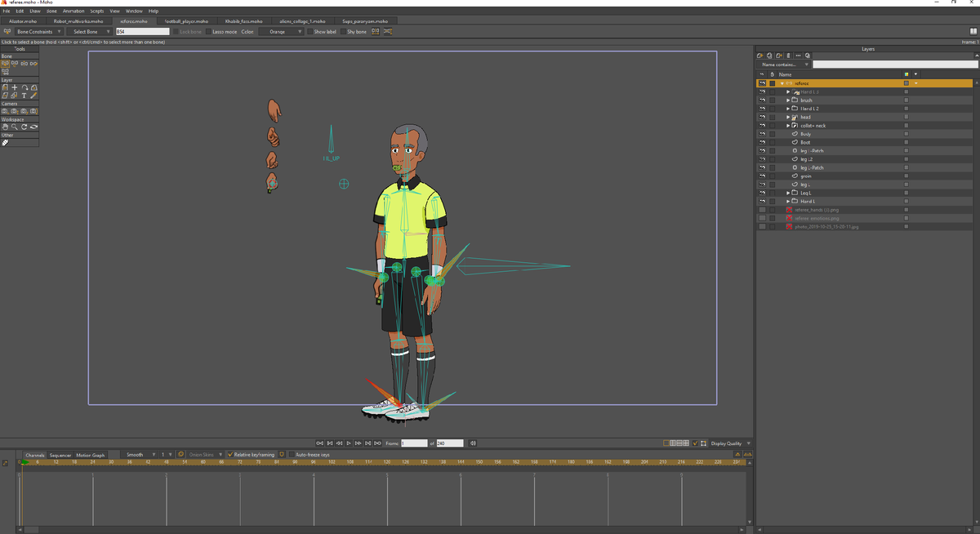Open the Display Quality dropdown

[x=729, y=443]
